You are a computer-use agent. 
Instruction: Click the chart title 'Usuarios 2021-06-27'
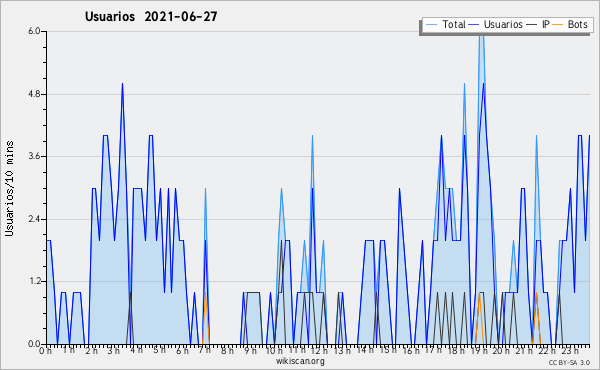[151, 17]
